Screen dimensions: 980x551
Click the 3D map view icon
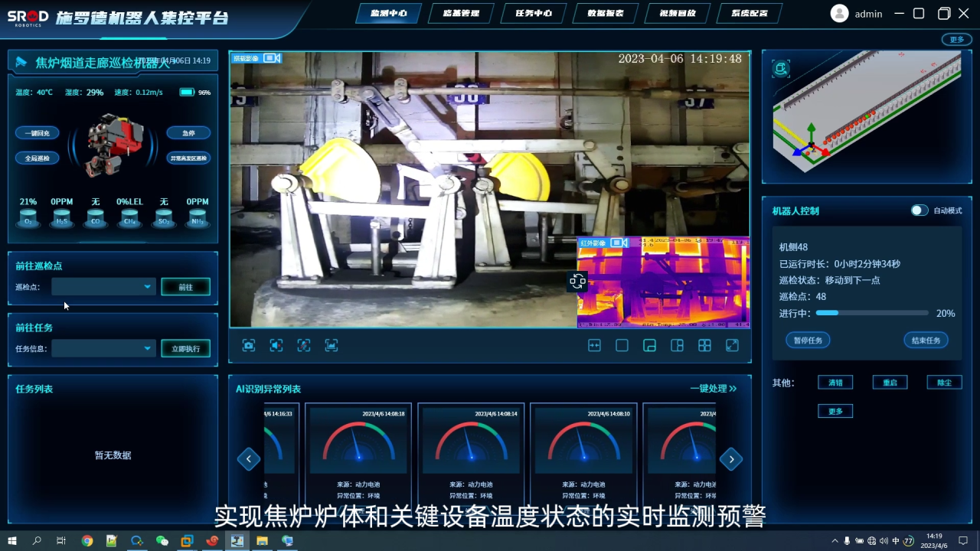tap(781, 69)
